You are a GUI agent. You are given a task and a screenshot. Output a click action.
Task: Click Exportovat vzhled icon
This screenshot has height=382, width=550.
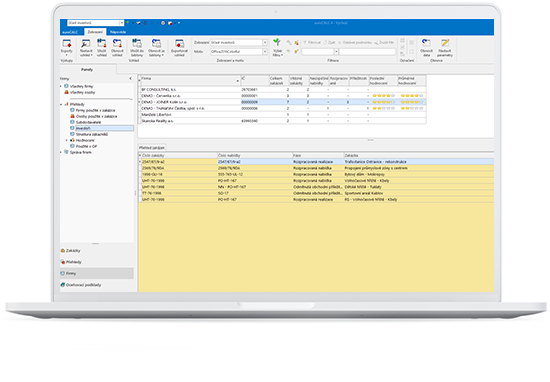tap(179, 43)
